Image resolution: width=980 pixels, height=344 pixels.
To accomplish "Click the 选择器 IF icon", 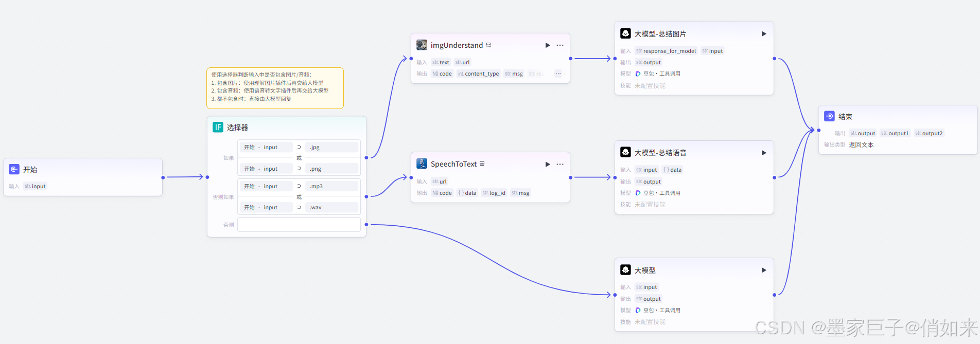I will click(218, 127).
